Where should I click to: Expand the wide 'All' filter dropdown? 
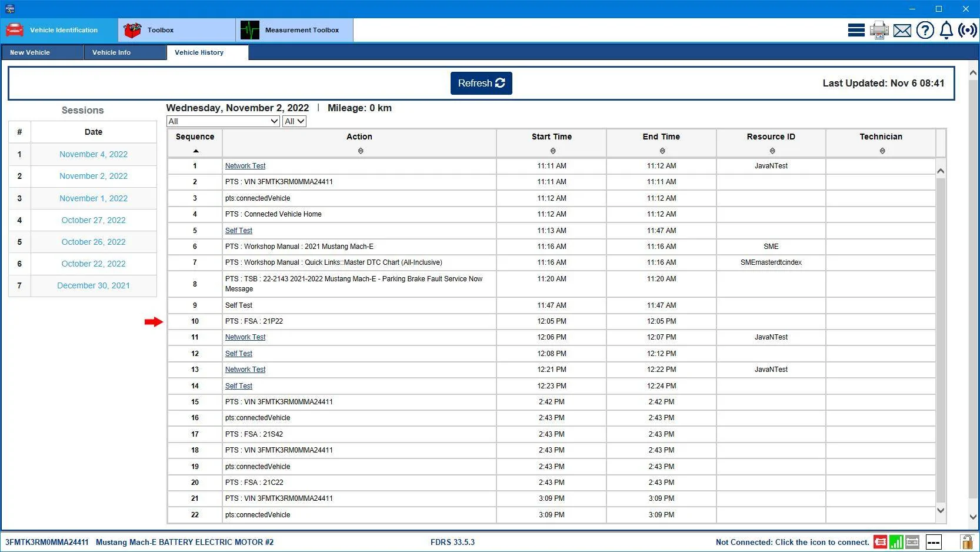[x=223, y=121]
